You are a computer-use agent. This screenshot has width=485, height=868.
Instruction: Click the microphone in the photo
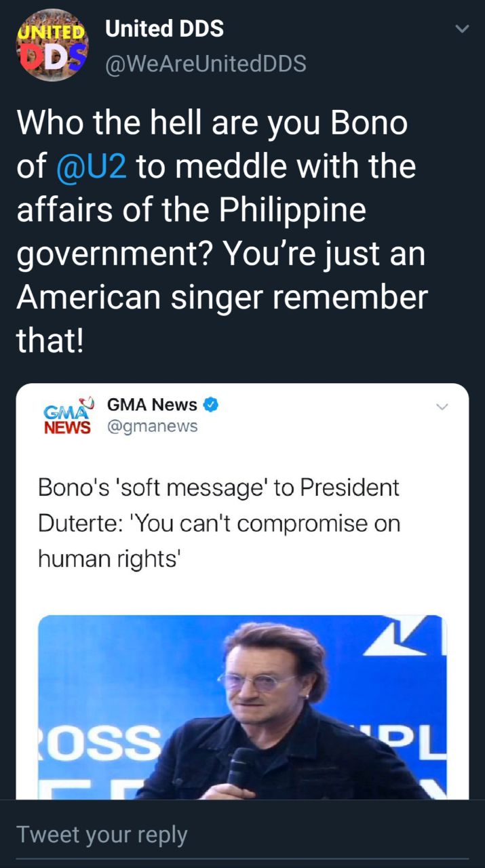(239, 766)
